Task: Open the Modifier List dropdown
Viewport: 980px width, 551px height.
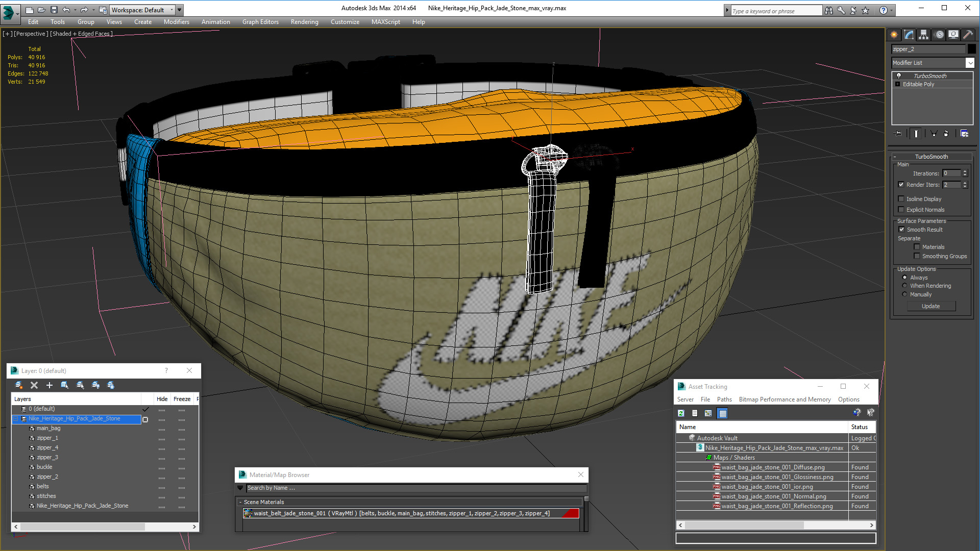Action: [970, 63]
